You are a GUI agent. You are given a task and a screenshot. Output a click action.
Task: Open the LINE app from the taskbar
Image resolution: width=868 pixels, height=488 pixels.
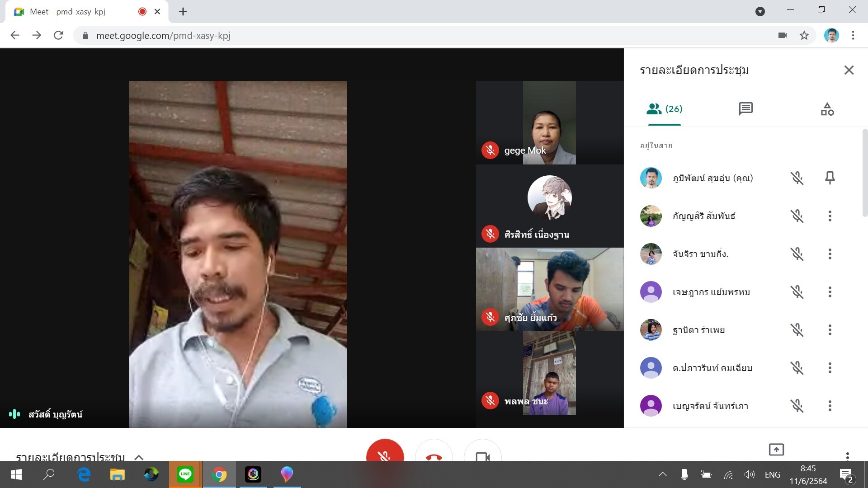[x=185, y=474]
